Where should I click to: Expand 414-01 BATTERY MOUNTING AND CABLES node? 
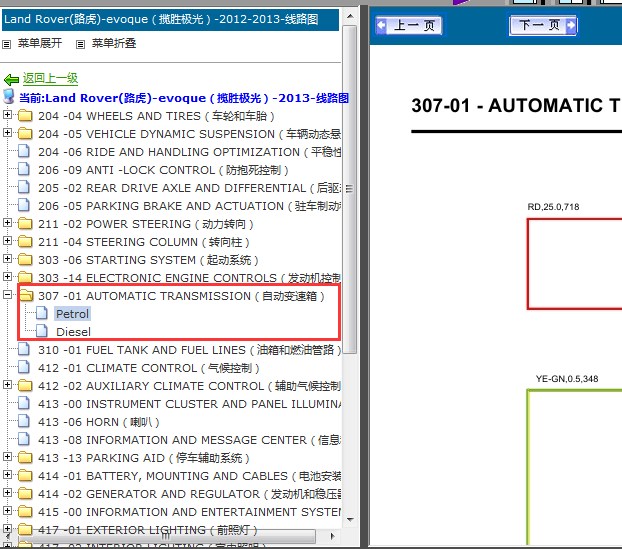point(7,474)
